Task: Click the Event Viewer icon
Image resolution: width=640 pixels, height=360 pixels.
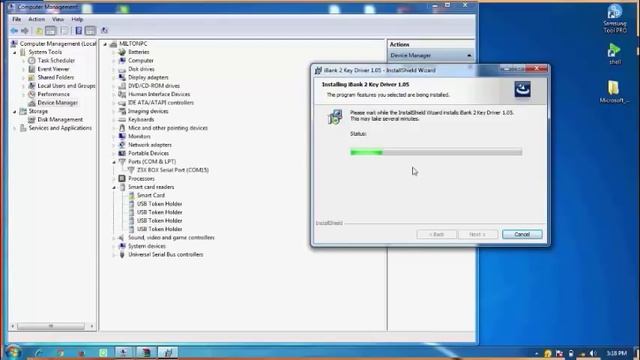Action: (x=32, y=69)
